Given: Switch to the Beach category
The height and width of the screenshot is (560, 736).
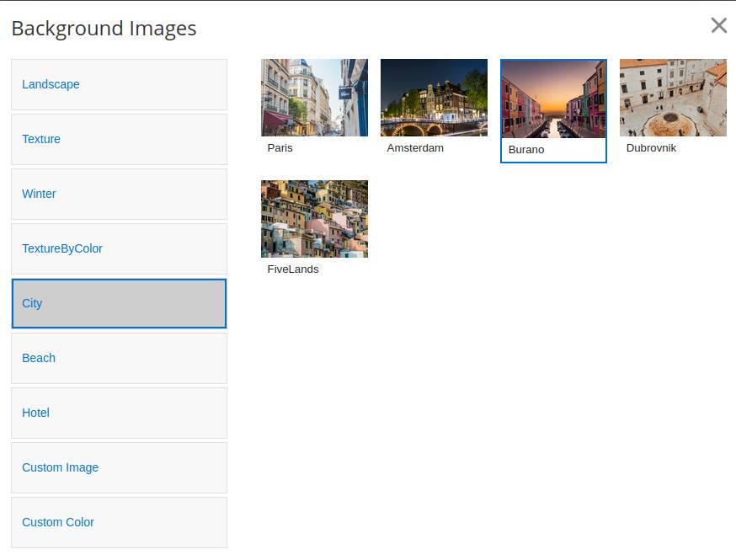Looking at the screenshot, I should 119,358.
